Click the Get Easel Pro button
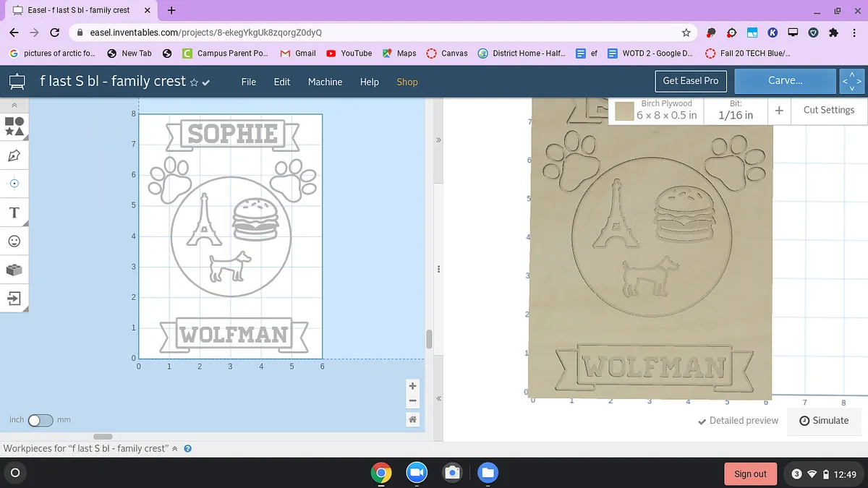The width and height of the screenshot is (868, 488). tap(690, 81)
